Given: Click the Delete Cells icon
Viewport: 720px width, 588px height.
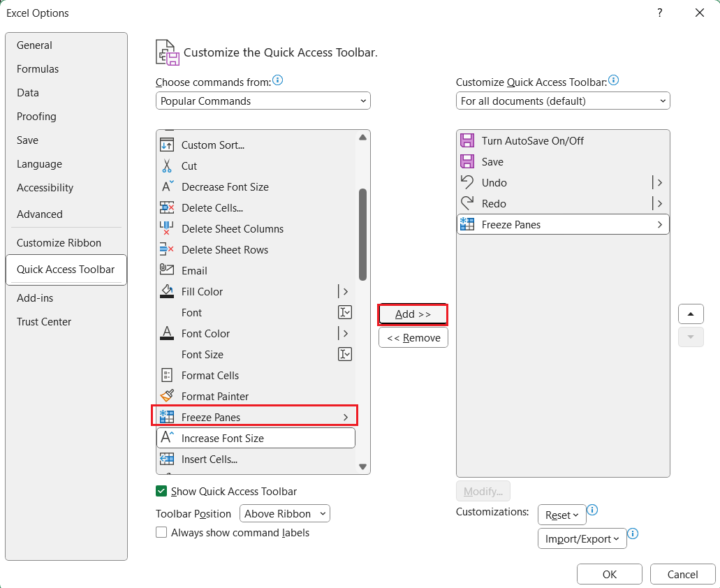Looking at the screenshot, I should coord(167,207).
